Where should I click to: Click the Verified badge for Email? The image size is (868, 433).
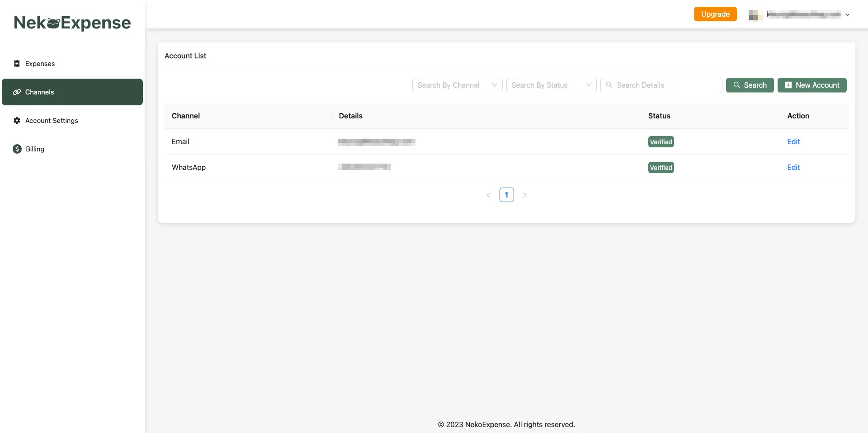click(661, 142)
